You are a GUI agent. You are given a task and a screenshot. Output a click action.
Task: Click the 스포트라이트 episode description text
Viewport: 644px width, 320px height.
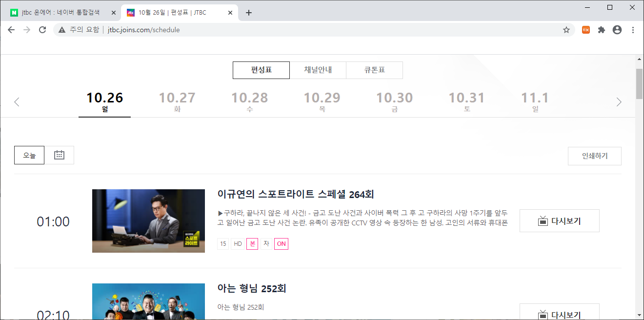point(362,218)
